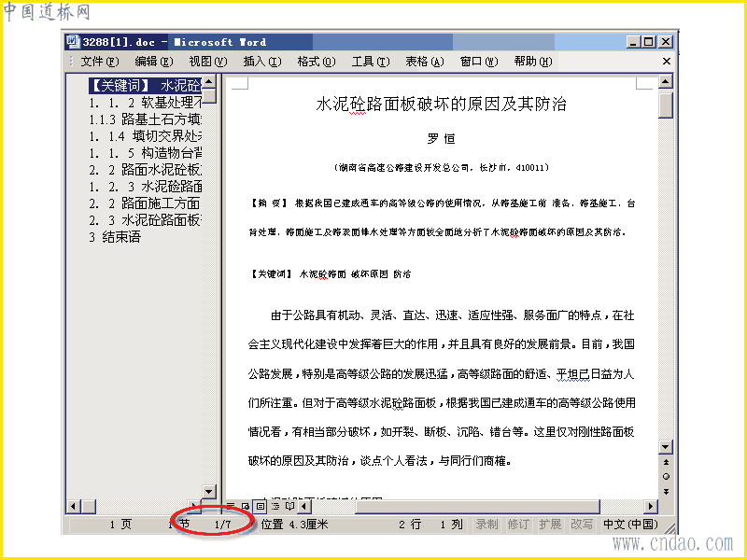
Task: Click the vertical scrollbar down arrow
Action: pos(665,448)
